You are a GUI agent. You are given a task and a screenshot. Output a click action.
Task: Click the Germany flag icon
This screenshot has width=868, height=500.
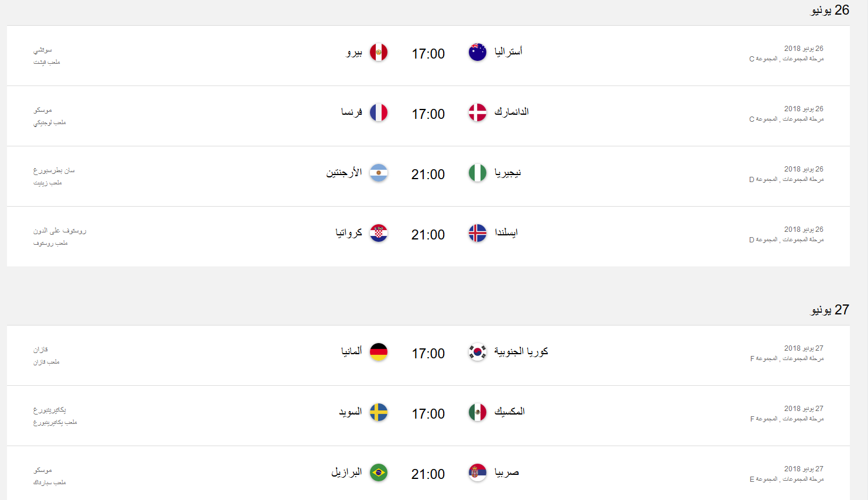379,351
